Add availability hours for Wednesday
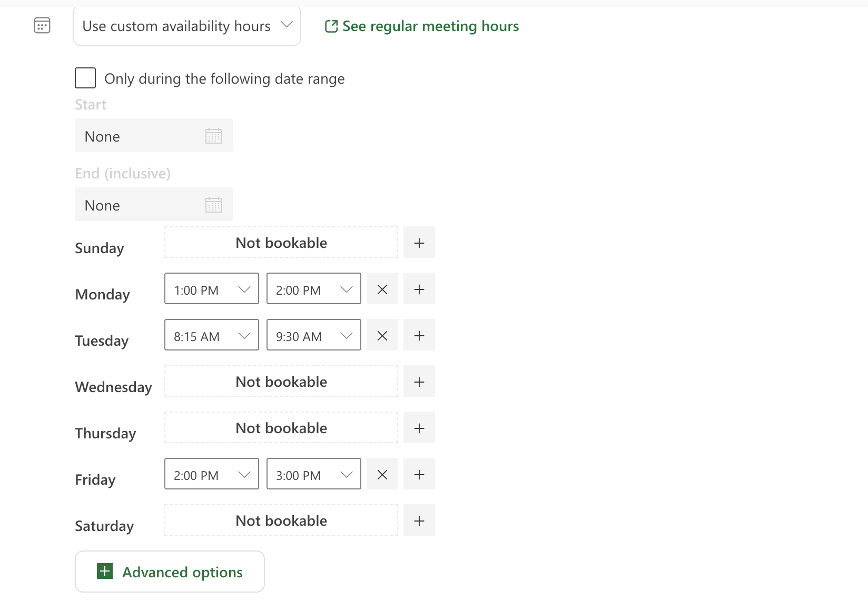This screenshot has height=601, width=868. tap(419, 382)
